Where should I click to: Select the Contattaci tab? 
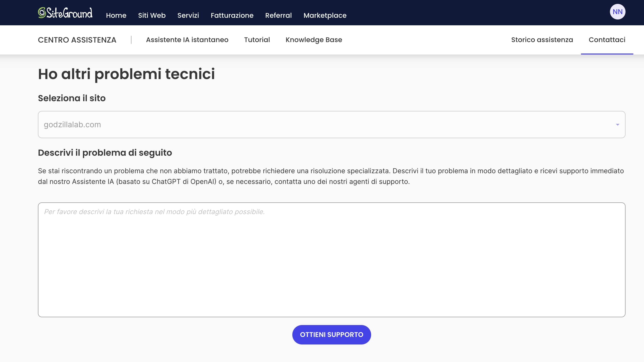[607, 40]
